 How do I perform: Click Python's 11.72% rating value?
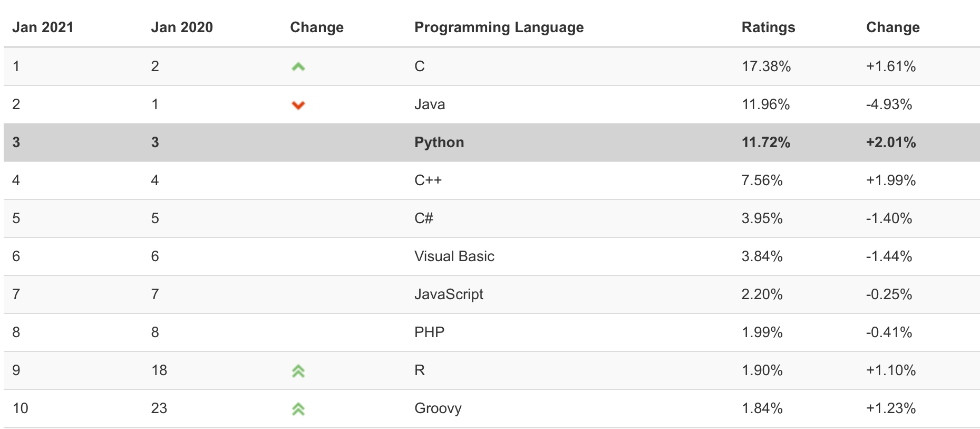click(765, 142)
